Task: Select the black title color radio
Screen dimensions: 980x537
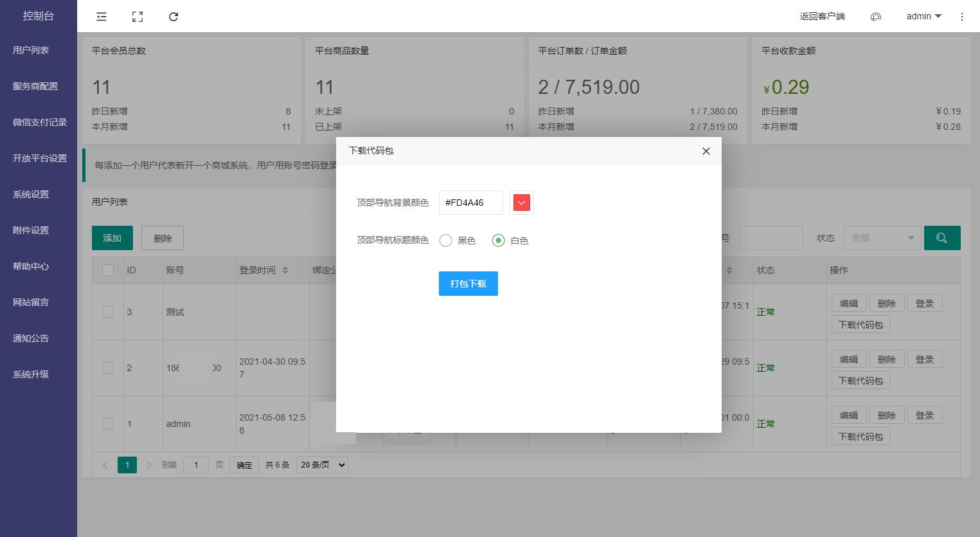Action: [445, 241]
